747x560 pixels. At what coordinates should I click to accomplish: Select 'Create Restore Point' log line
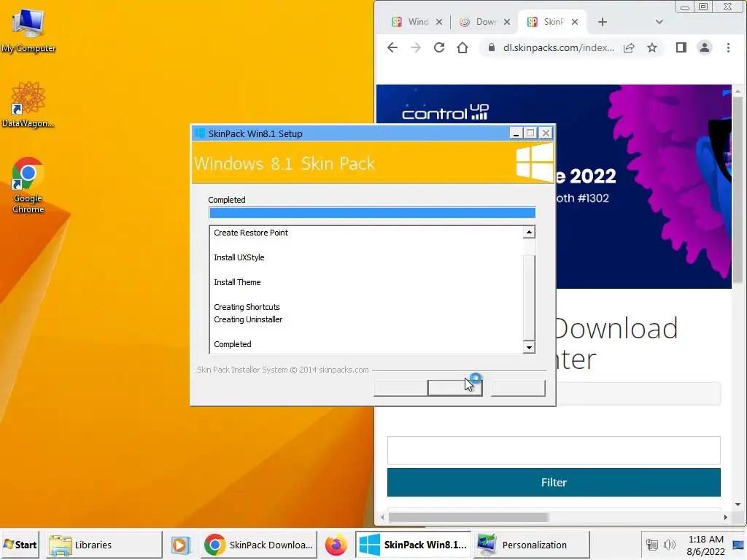pos(251,233)
